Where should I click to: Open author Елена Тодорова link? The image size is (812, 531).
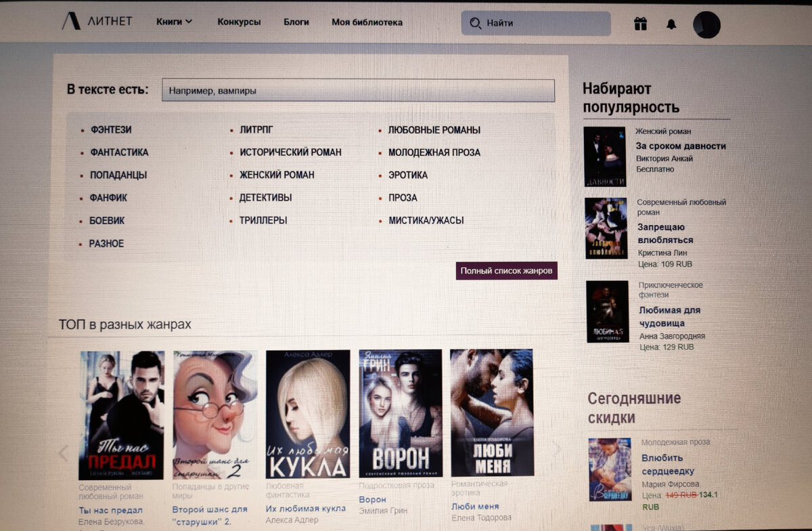pyautogui.click(x=482, y=517)
